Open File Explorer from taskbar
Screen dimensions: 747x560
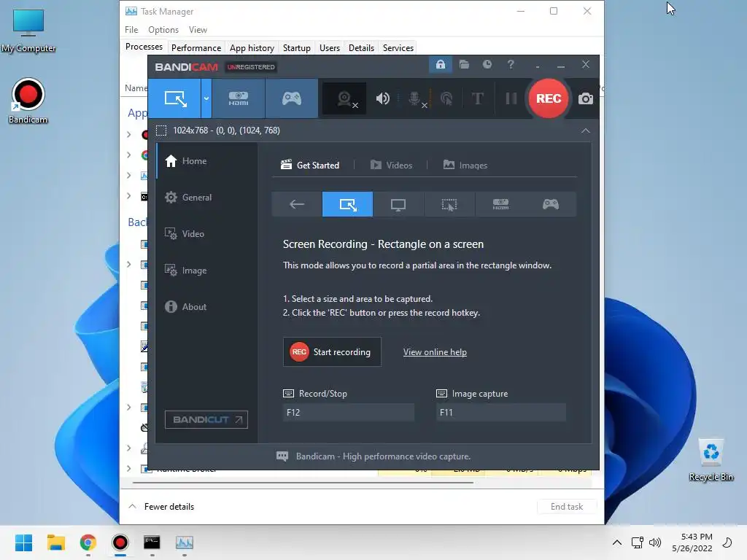click(55, 542)
